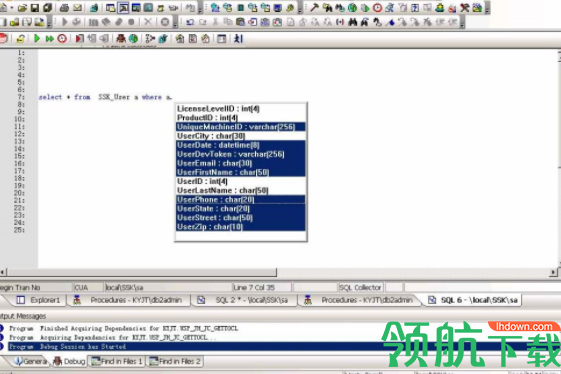Choose UserState : char[20] column
Viewport: 561px width, 374px height.
pyautogui.click(x=240, y=209)
